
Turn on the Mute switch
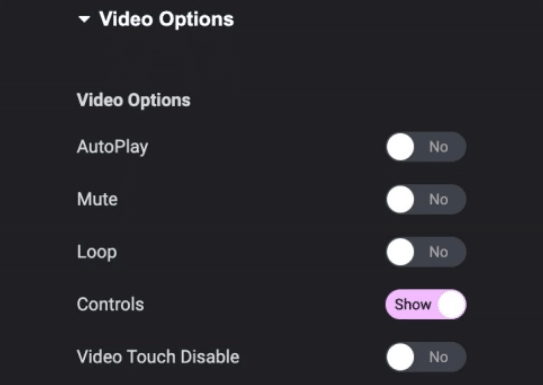pyautogui.click(x=426, y=199)
